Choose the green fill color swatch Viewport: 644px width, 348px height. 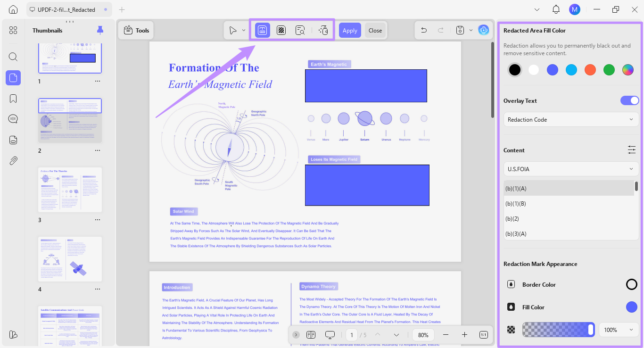pos(609,70)
